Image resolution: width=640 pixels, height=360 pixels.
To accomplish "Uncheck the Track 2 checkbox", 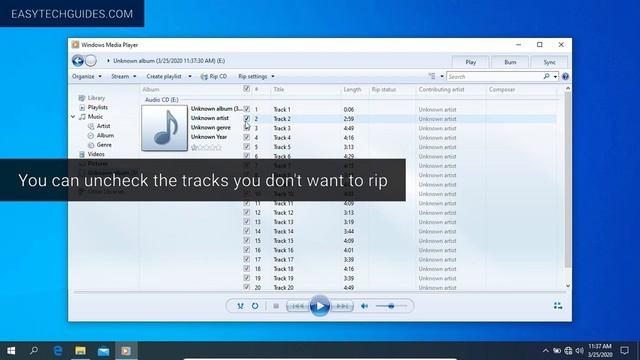I will point(247,118).
